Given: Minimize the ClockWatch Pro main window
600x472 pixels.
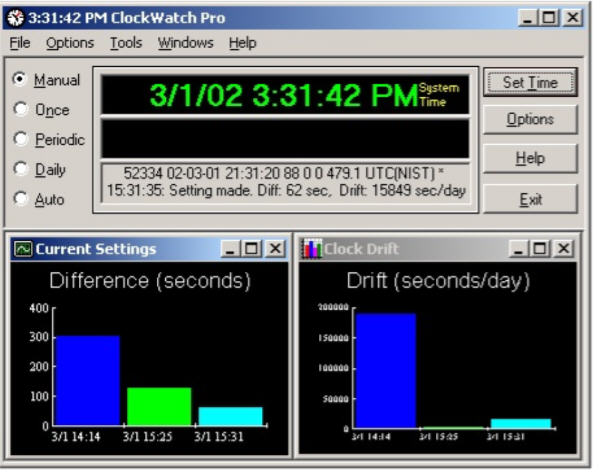Looking at the screenshot, I should (528, 18).
